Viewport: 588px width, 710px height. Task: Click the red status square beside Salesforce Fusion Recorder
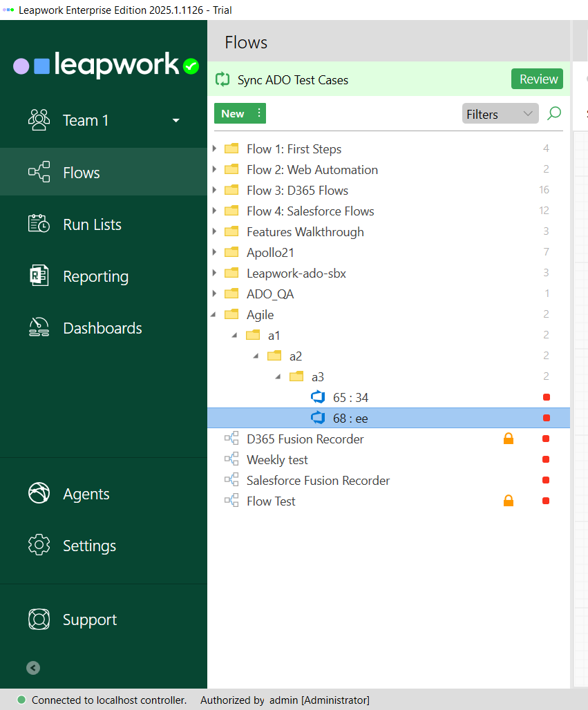(x=546, y=479)
